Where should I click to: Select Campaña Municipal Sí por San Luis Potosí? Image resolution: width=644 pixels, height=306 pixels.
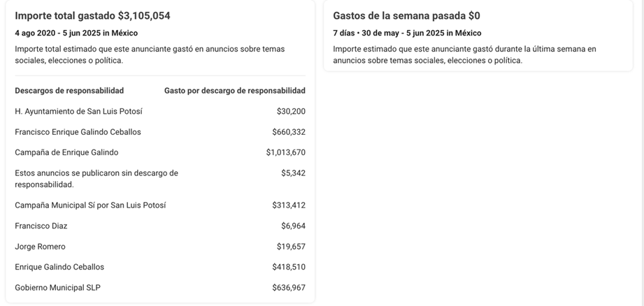tap(90, 205)
